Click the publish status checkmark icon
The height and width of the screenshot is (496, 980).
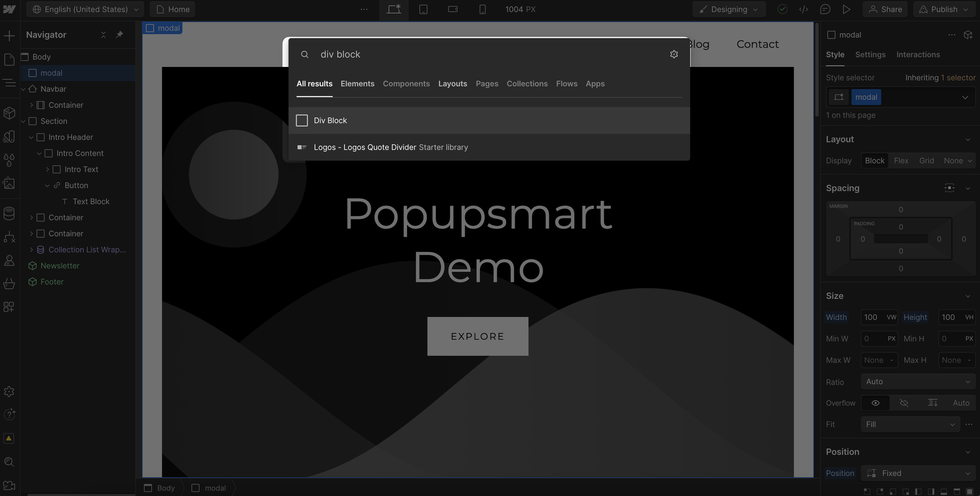tap(782, 10)
